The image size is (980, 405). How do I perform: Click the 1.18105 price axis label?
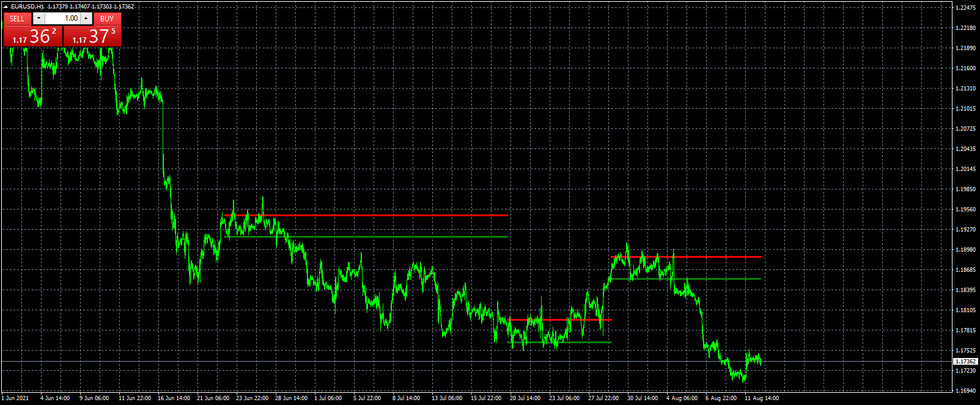(x=965, y=310)
